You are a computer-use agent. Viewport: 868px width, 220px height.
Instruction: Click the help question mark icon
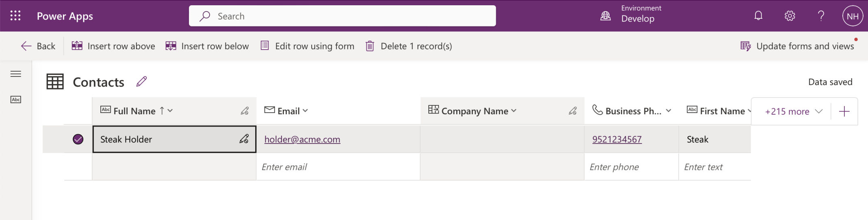tap(821, 16)
